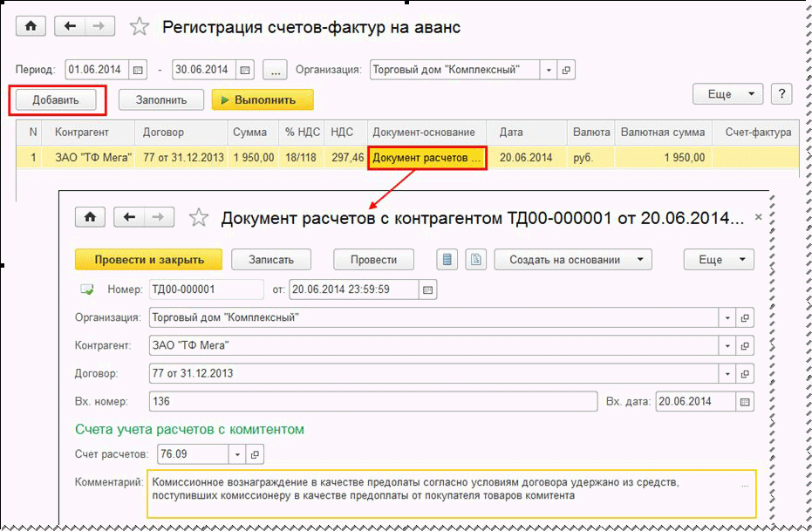The image size is (812, 531).
Task: Open the Создать на основании menu
Action: click(572, 259)
